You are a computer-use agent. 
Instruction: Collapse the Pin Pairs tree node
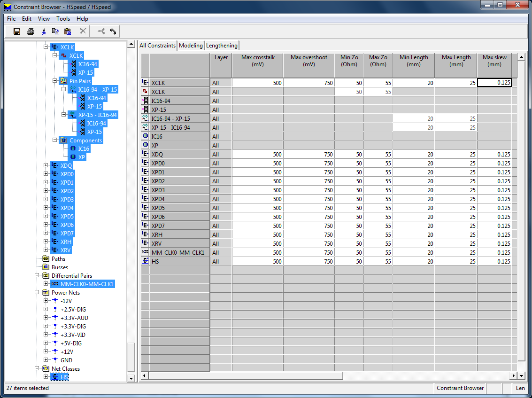(x=55, y=81)
